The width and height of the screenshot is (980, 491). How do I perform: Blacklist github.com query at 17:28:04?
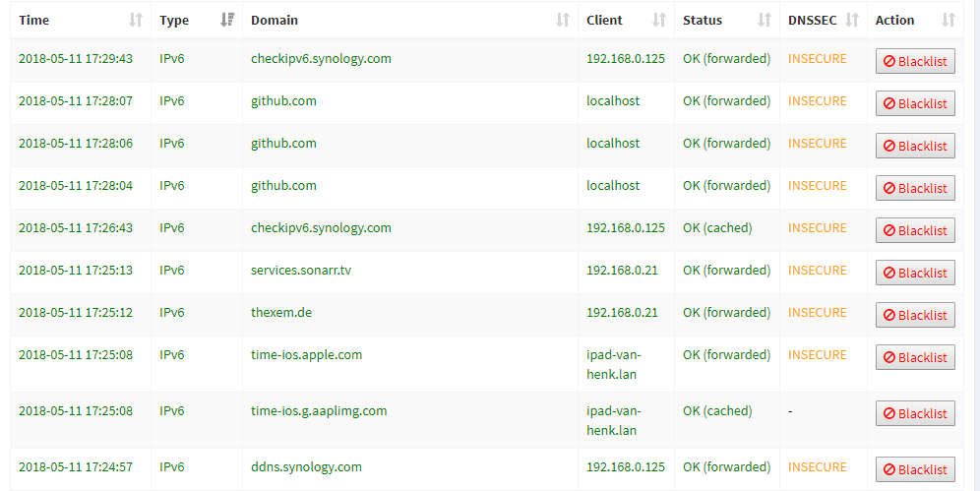915,188
